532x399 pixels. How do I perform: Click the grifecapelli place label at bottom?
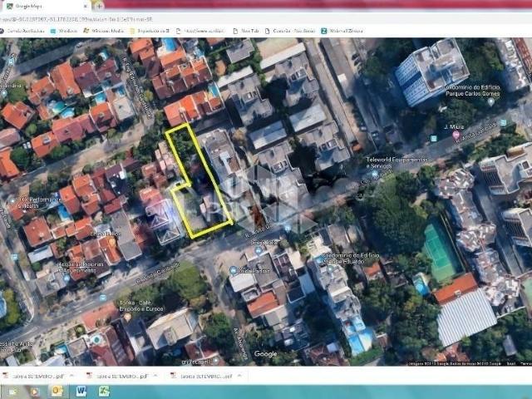coord(196,362)
